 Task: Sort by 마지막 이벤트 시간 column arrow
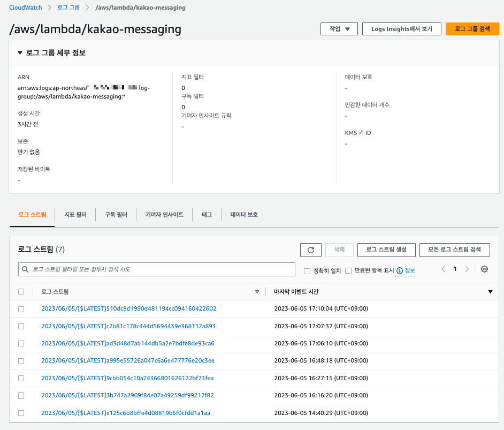coord(490,292)
